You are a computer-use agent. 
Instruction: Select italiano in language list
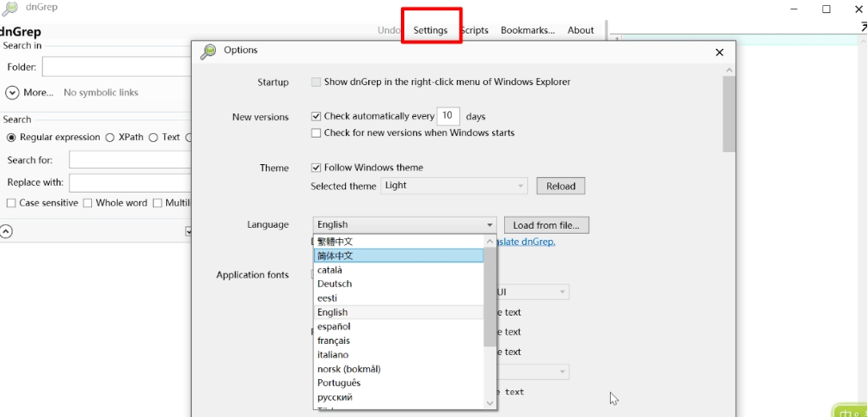tap(398, 354)
